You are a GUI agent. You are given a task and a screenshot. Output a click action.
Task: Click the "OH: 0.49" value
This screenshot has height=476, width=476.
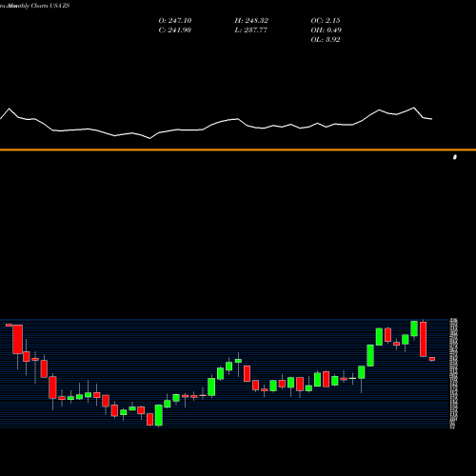pos(326,30)
